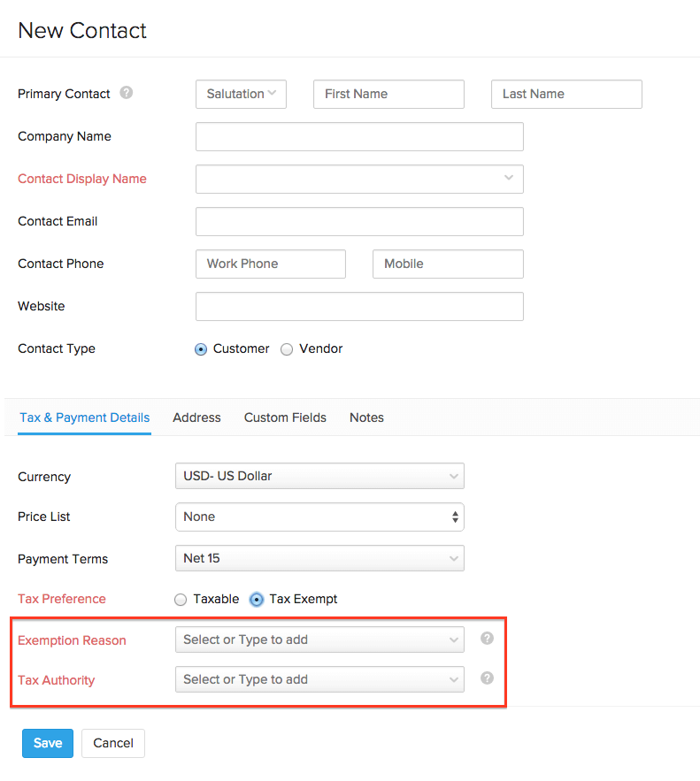Open the Tax Authority dropdown
Viewport: 700px width, 781px height.
click(x=319, y=678)
